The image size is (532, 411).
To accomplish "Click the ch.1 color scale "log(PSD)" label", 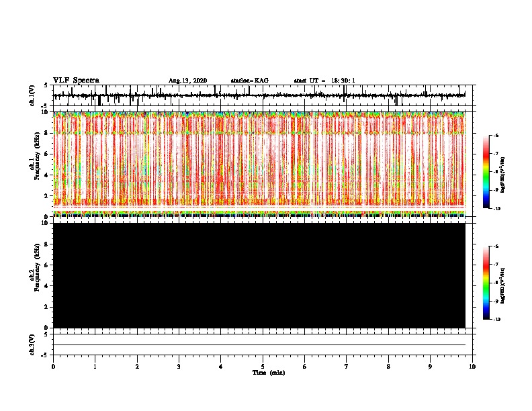I will click(502, 175).
